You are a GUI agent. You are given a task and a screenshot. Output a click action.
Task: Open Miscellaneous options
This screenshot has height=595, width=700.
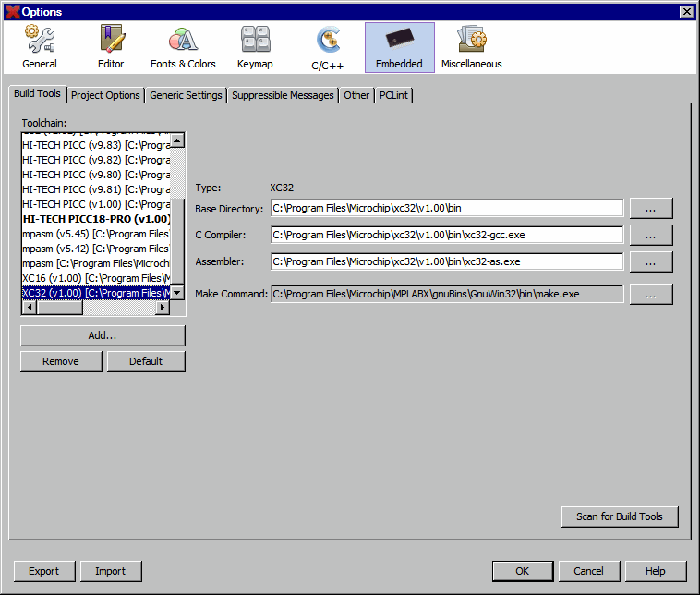click(x=471, y=47)
